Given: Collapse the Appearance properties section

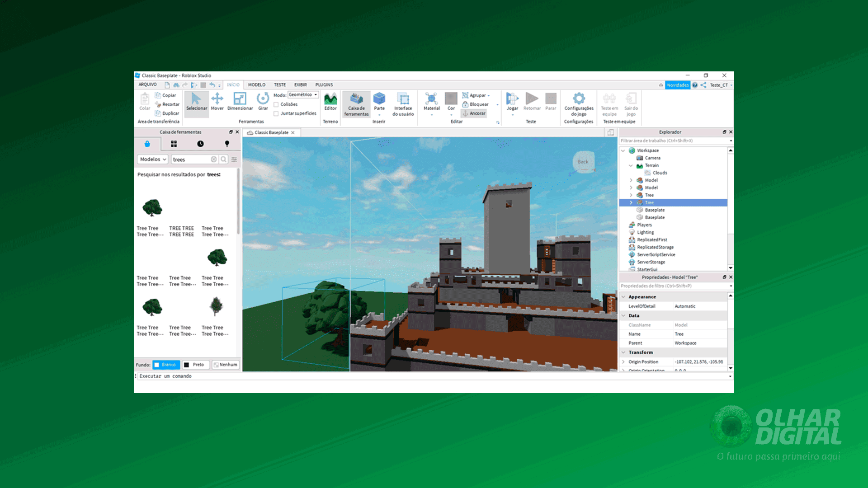Looking at the screenshot, I should point(623,297).
